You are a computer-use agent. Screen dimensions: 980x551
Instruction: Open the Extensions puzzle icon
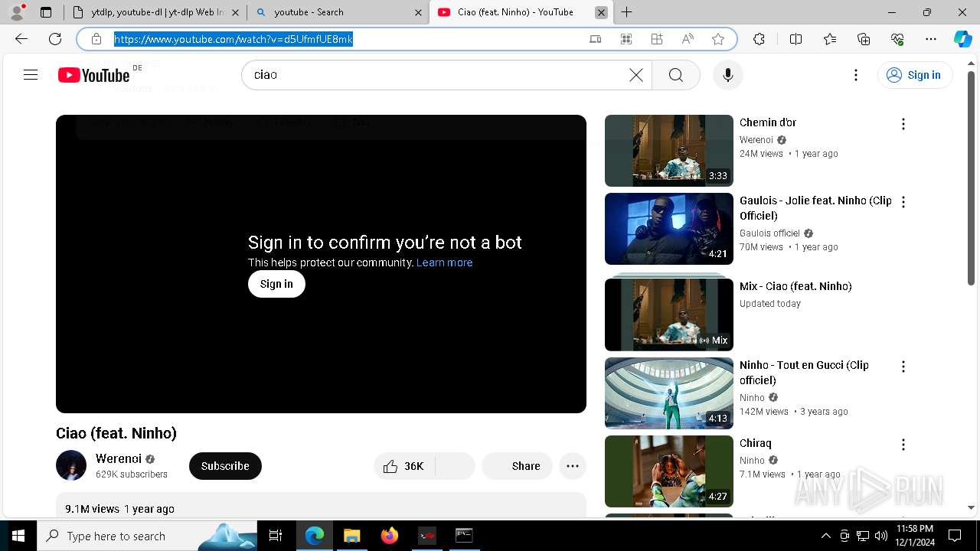click(x=759, y=39)
